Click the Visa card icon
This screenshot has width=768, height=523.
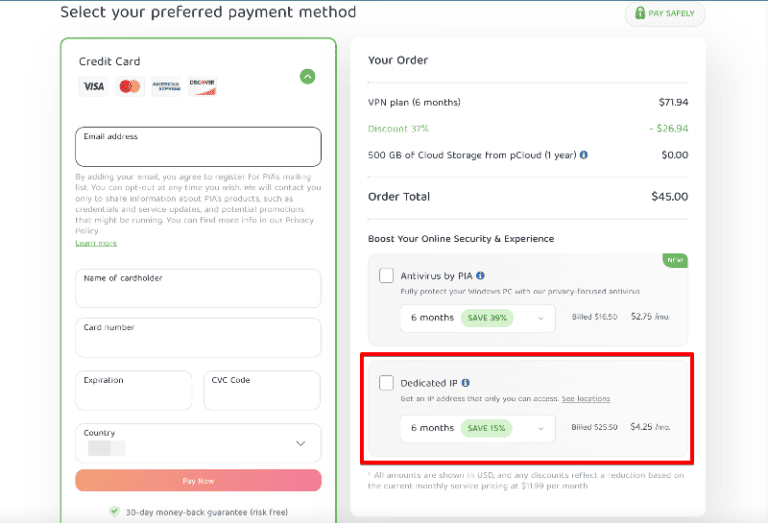93,87
